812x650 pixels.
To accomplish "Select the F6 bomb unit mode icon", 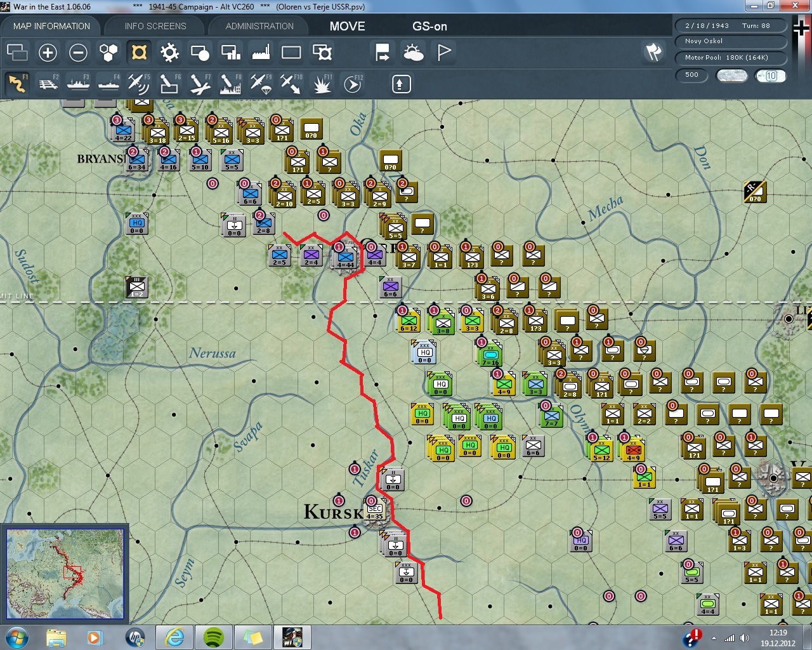I will (x=169, y=84).
